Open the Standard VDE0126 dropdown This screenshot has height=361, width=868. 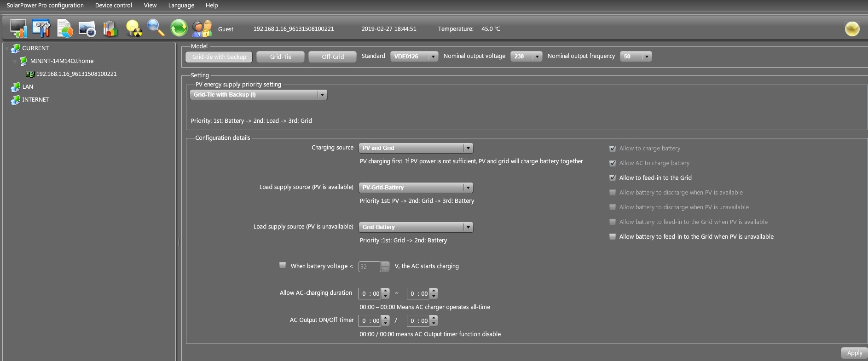pyautogui.click(x=414, y=56)
